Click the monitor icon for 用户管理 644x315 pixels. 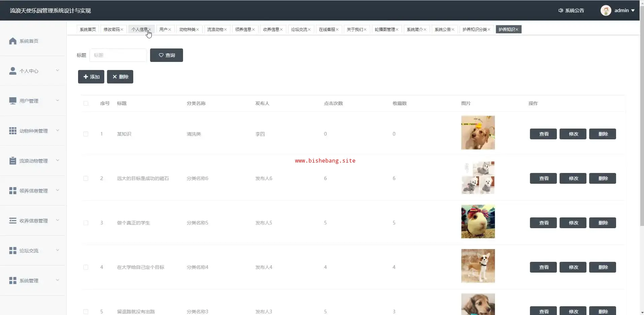click(x=13, y=101)
